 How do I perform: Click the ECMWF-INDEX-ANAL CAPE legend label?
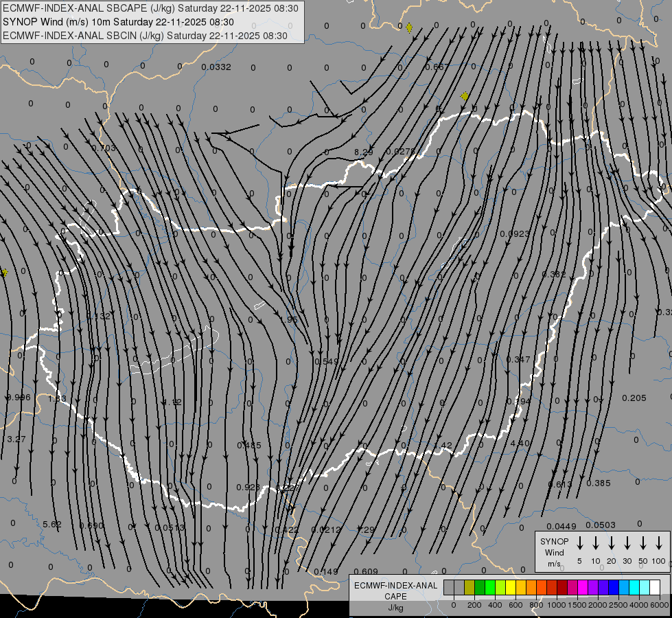[395, 591]
